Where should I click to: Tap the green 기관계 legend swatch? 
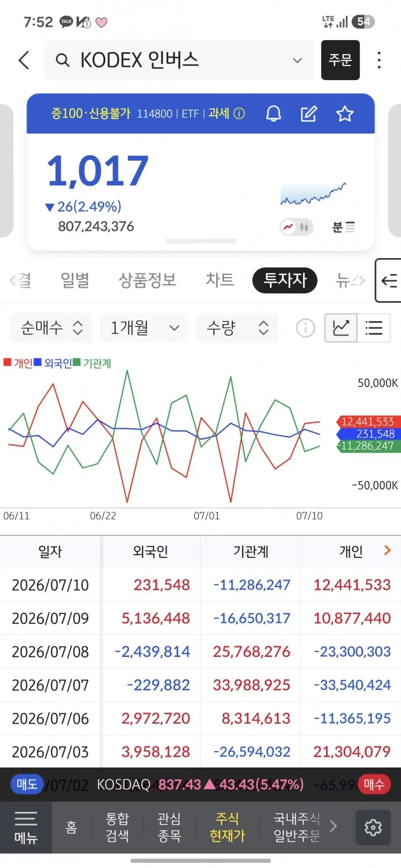pyautogui.click(x=76, y=362)
